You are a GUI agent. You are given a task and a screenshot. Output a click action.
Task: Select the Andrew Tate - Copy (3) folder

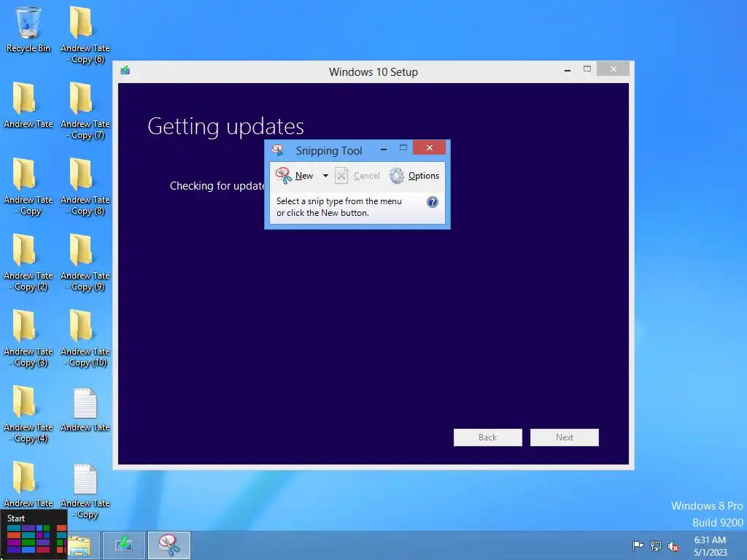[x=28, y=338]
